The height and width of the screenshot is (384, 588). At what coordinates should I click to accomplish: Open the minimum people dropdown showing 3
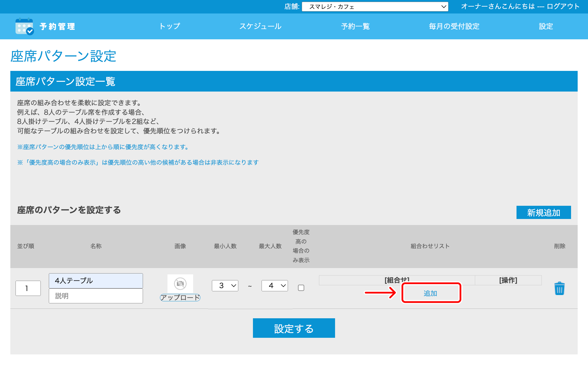[225, 286]
